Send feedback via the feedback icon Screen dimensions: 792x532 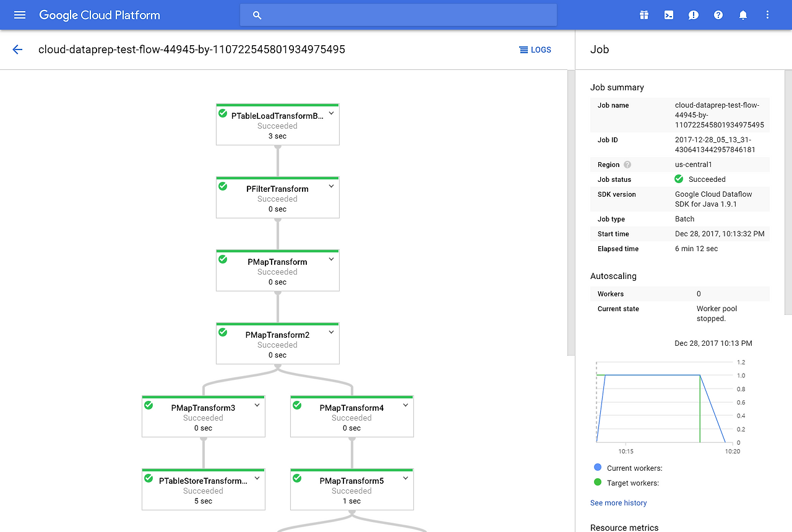point(694,15)
